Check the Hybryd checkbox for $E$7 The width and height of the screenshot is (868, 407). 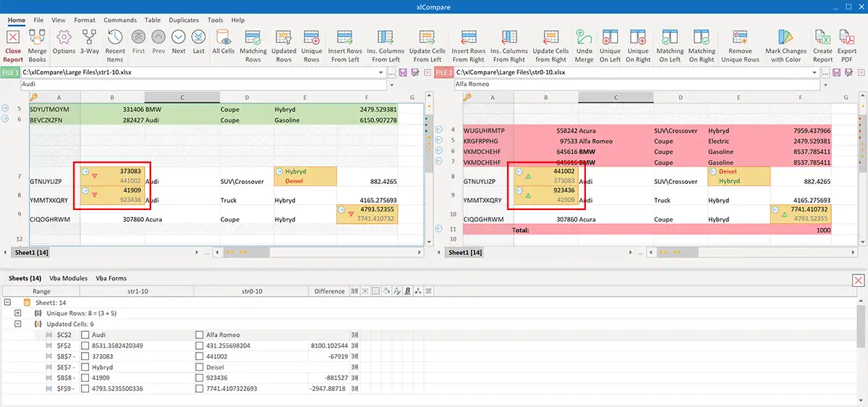[85, 367]
